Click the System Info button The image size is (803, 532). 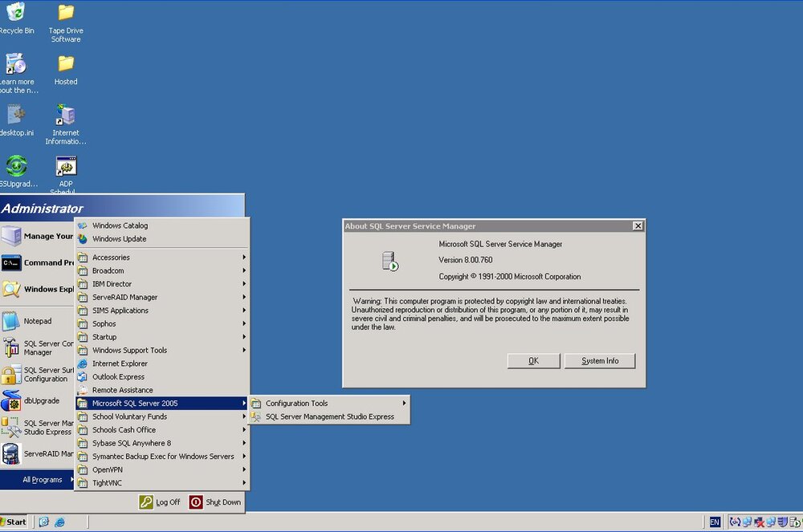(600, 360)
